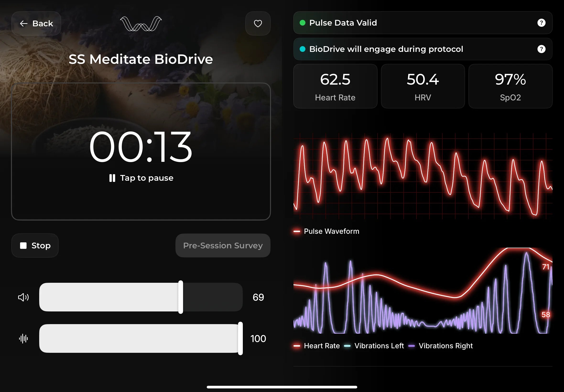Screen dimensions: 564x392
Task: Toggle Heart Rate series in chart legend
Action: click(317, 346)
